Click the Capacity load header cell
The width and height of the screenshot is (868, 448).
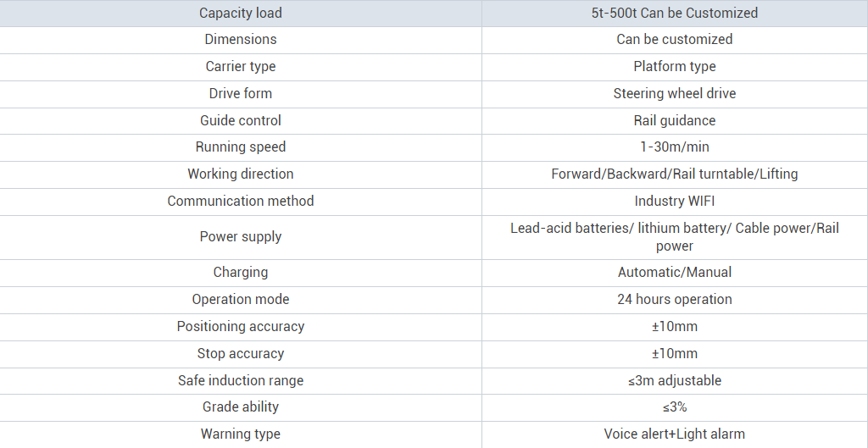click(x=241, y=13)
